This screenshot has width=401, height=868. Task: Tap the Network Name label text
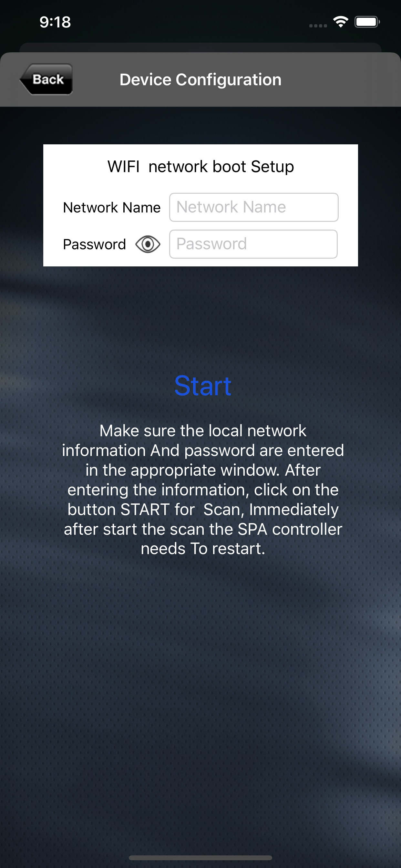(x=112, y=208)
